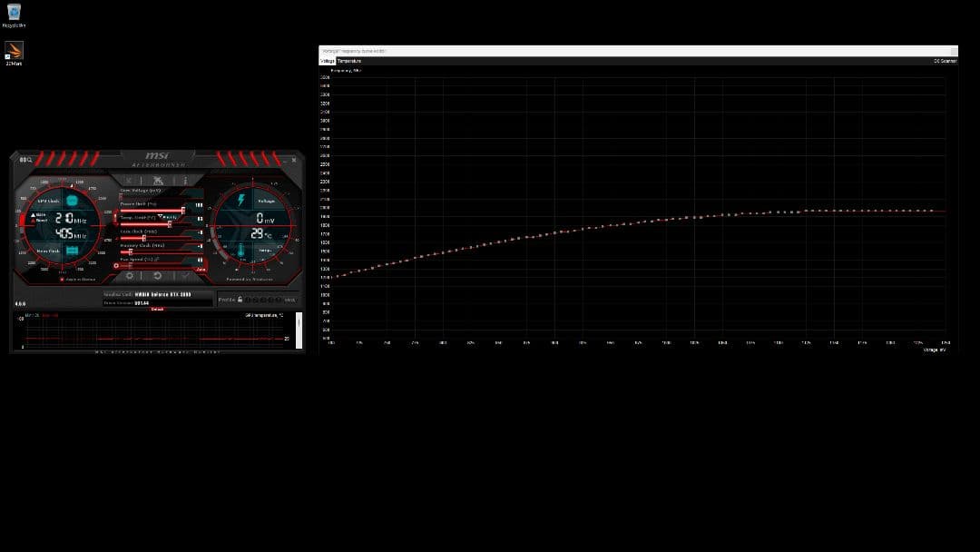Select the Voltage tab in curve editor
Viewport: 980px width, 552px height.
tap(328, 61)
